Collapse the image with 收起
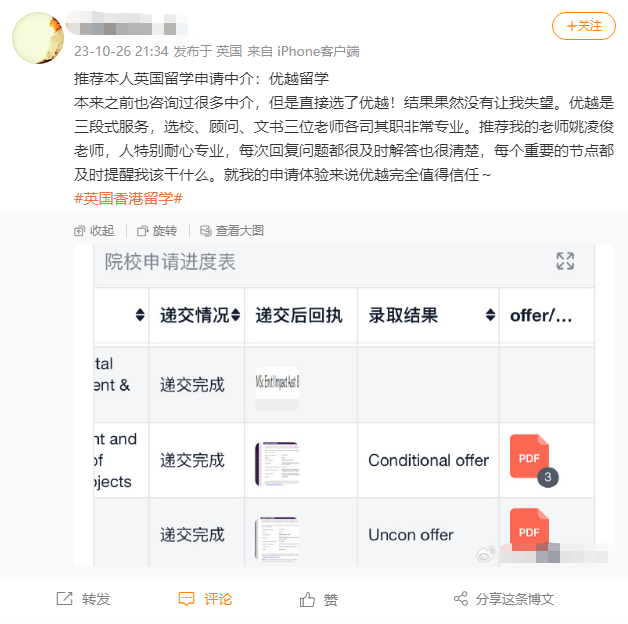Image resolution: width=628 pixels, height=624 pixels. click(94, 231)
